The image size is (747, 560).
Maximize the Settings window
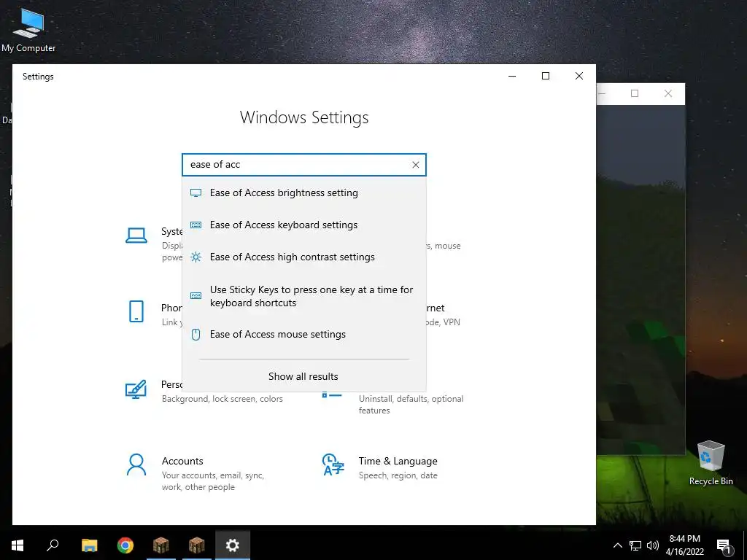(546, 76)
